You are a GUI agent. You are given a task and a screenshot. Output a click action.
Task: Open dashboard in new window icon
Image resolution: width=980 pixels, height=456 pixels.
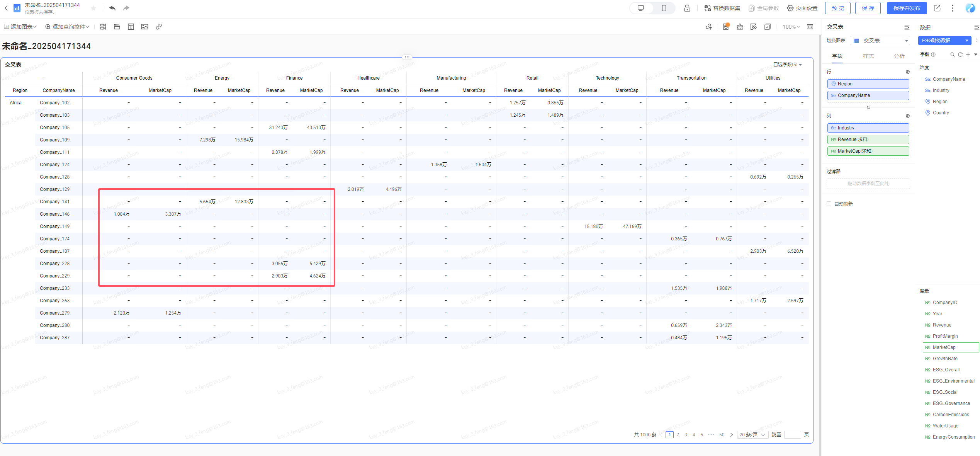(937, 8)
